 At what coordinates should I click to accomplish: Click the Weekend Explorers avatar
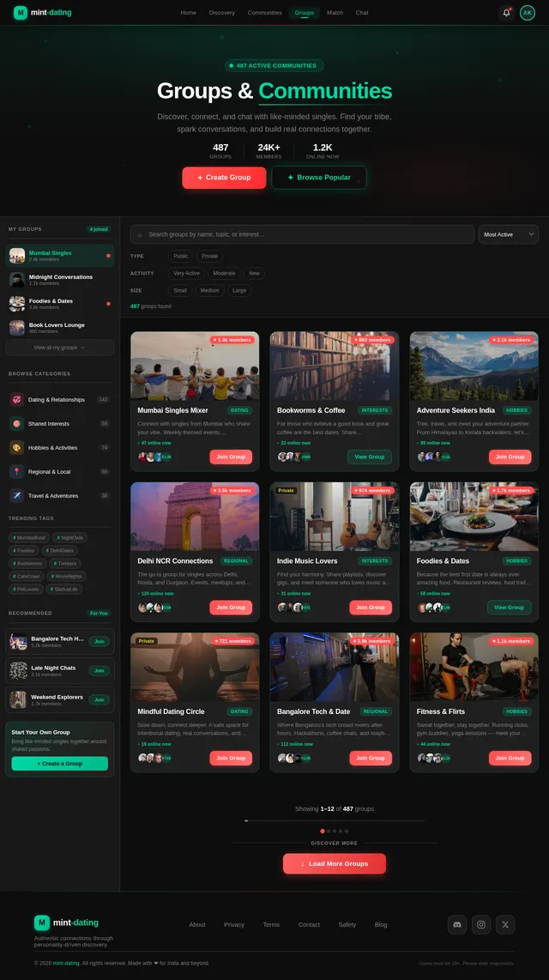click(x=18, y=699)
